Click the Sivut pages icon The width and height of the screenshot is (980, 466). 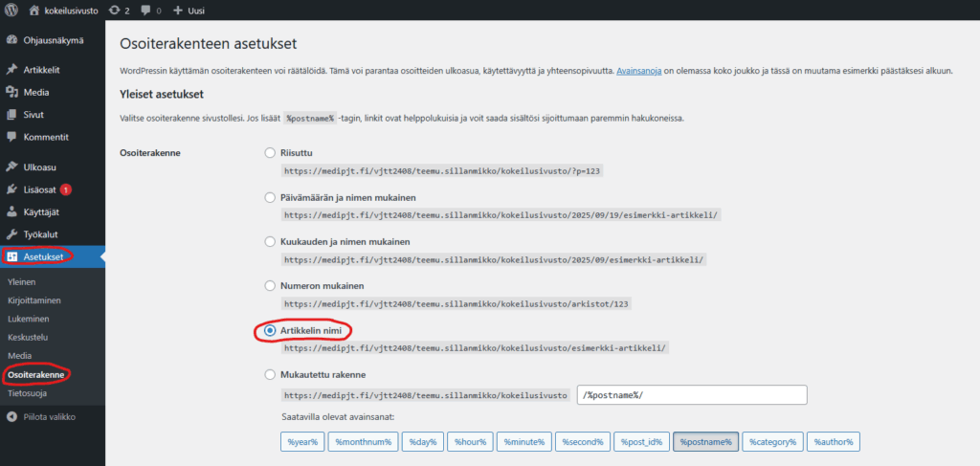(11, 115)
